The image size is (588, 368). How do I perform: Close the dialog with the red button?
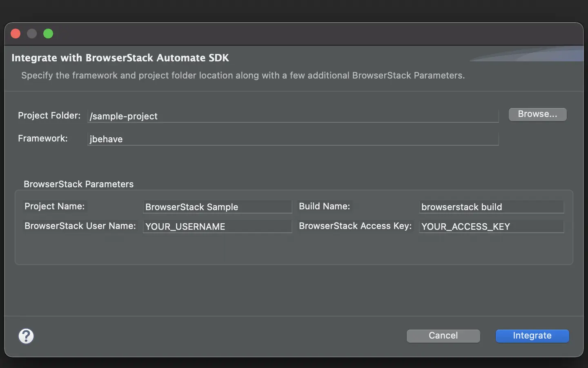(16, 34)
